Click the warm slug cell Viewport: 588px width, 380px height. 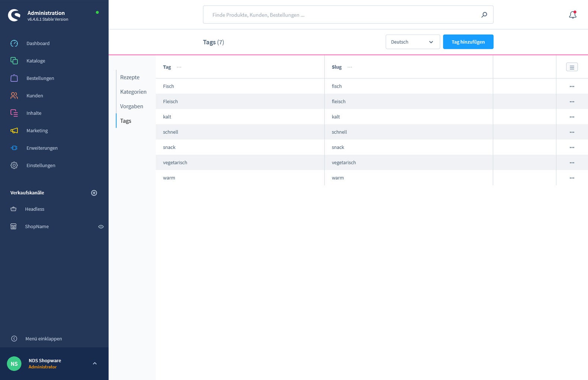(x=409, y=178)
